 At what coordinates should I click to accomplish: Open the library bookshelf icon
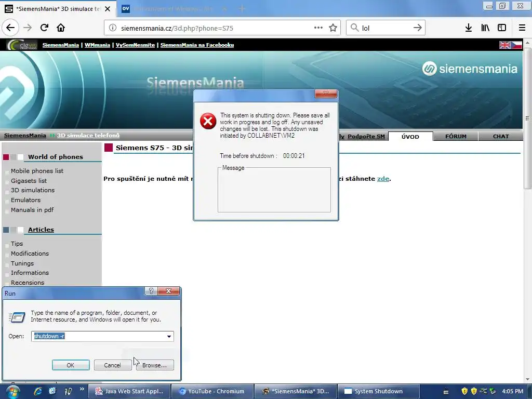[x=485, y=28]
